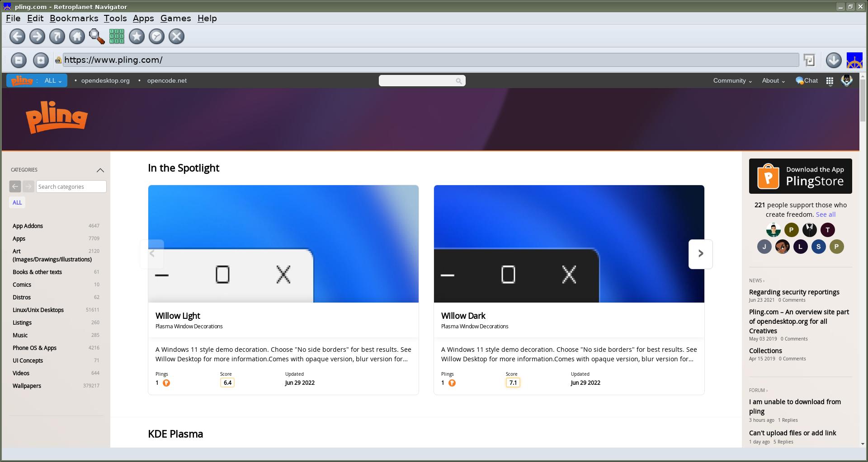This screenshot has width=868, height=462.
Task: Reload the page with the refresh icon
Action: pyautogui.click(x=57, y=37)
